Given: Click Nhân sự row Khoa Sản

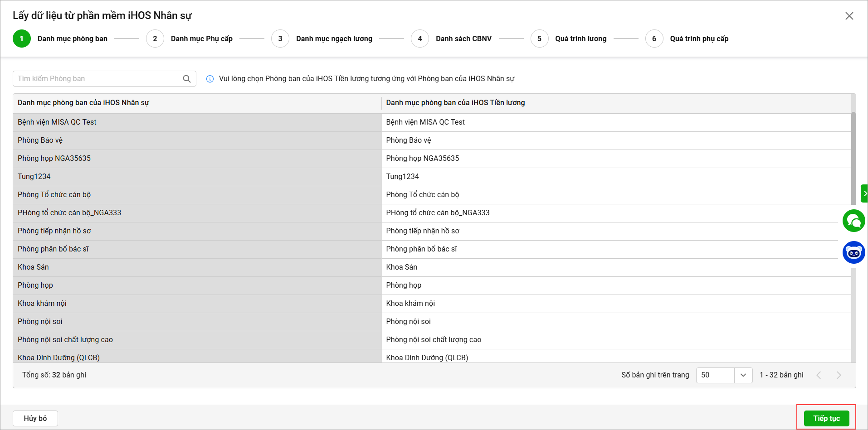Looking at the screenshot, I should tap(197, 267).
